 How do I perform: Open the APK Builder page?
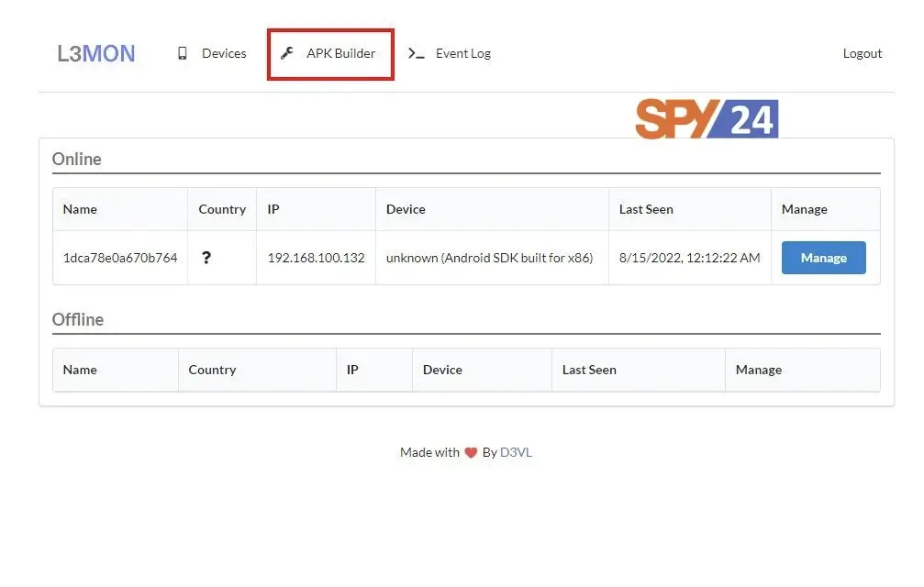(340, 53)
